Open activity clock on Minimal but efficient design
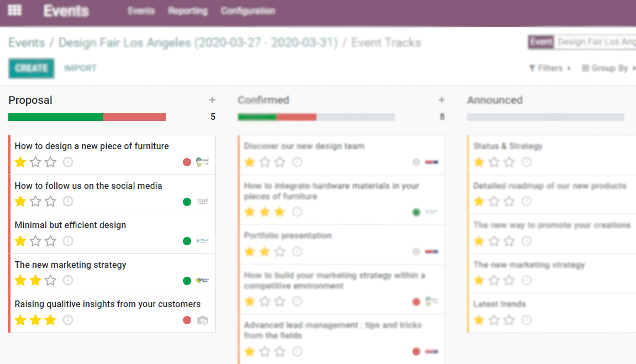 coord(68,241)
